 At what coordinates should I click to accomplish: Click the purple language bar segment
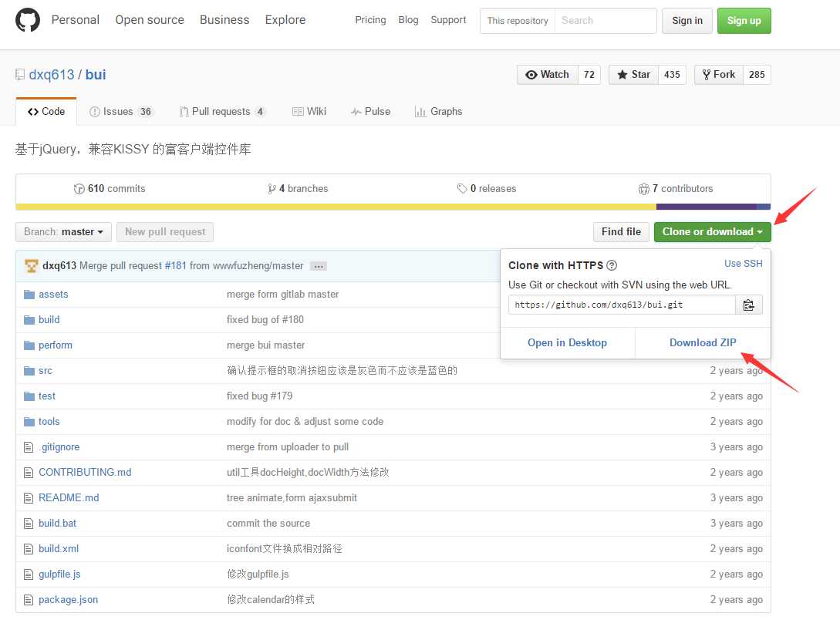coord(706,207)
